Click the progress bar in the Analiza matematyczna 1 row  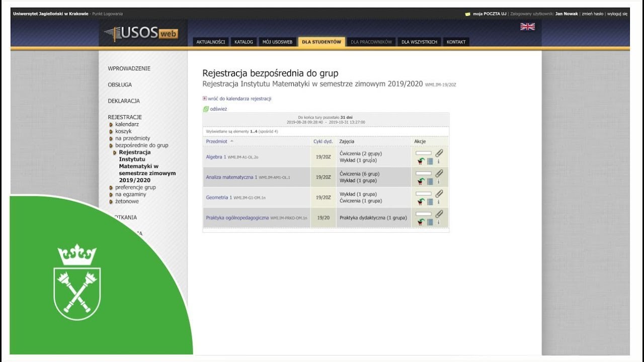[x=424, y=173]
